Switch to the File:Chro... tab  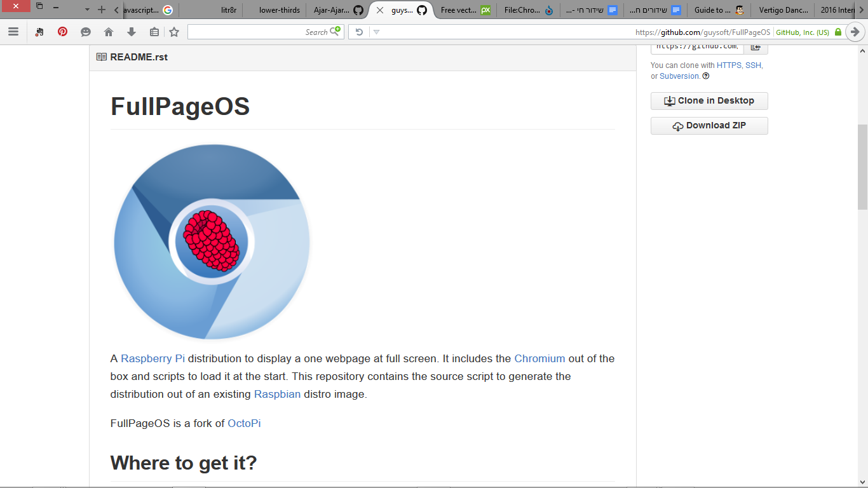[528, 10]
